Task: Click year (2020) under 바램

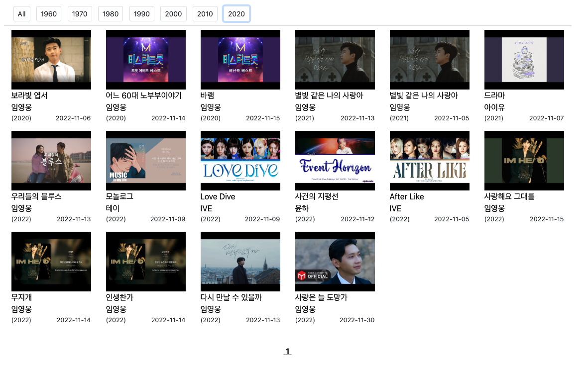Action: tap(211, 118)
